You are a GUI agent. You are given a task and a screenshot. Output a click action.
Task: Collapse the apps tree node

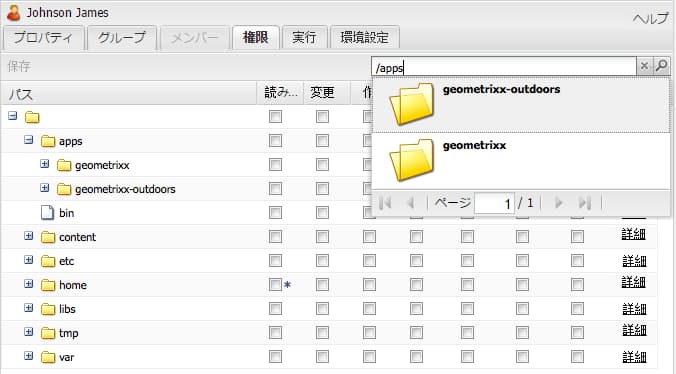click(28, 140)
